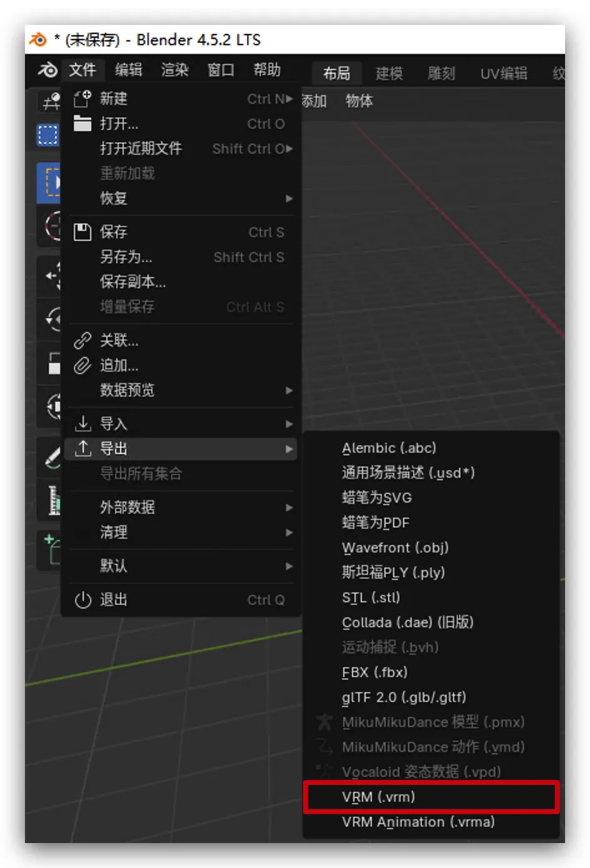Click the floppy-disk icon beside 保存
The height and width of the screenshot is (868, 590).
pos(82,232)
